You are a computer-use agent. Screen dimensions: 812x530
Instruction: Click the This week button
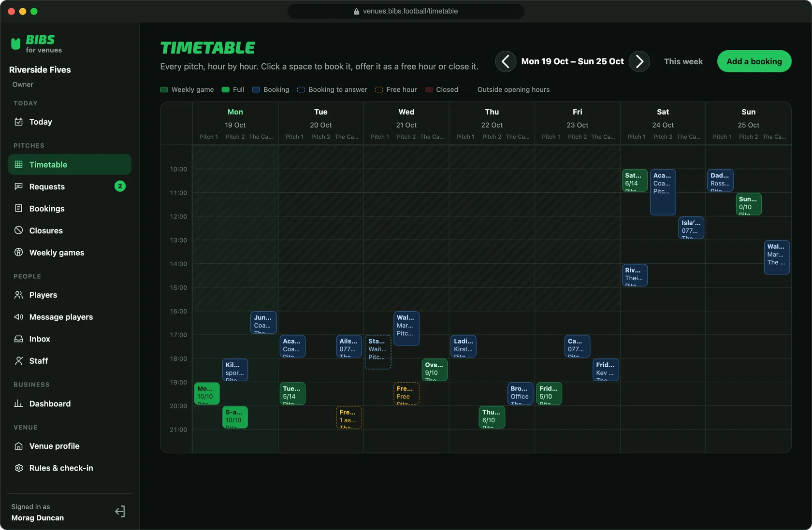point(683,61)
